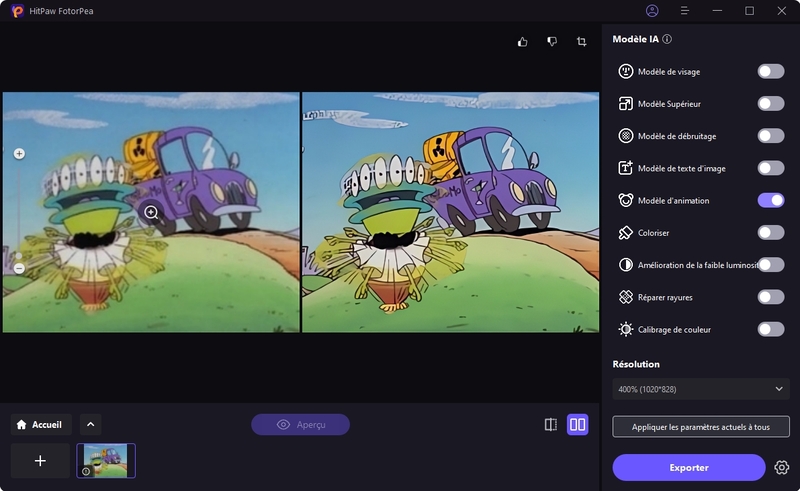This screenshot has height=491, width=800.
Task: Click the Coloriser paint icon
Action: (x=626, y=233)
